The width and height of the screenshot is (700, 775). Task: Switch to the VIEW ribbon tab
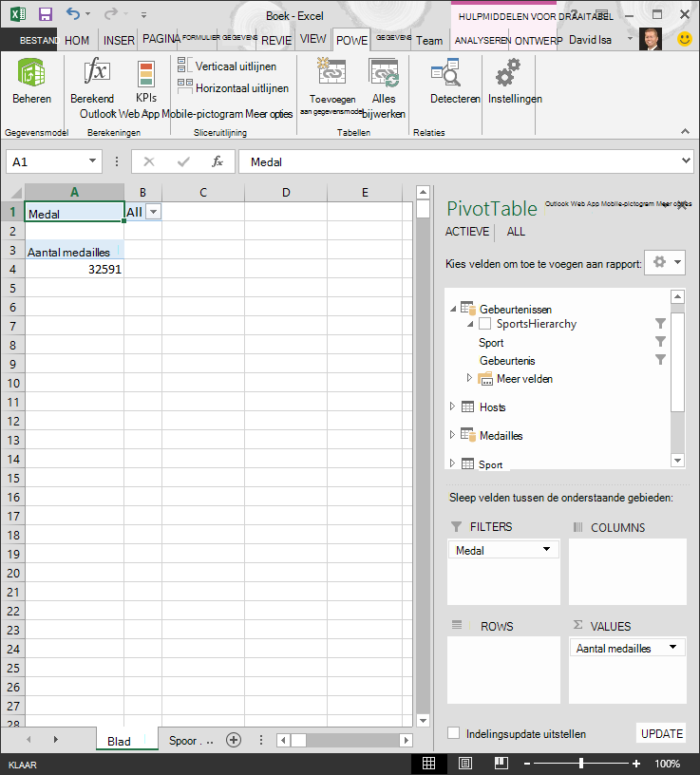(312, 39)
